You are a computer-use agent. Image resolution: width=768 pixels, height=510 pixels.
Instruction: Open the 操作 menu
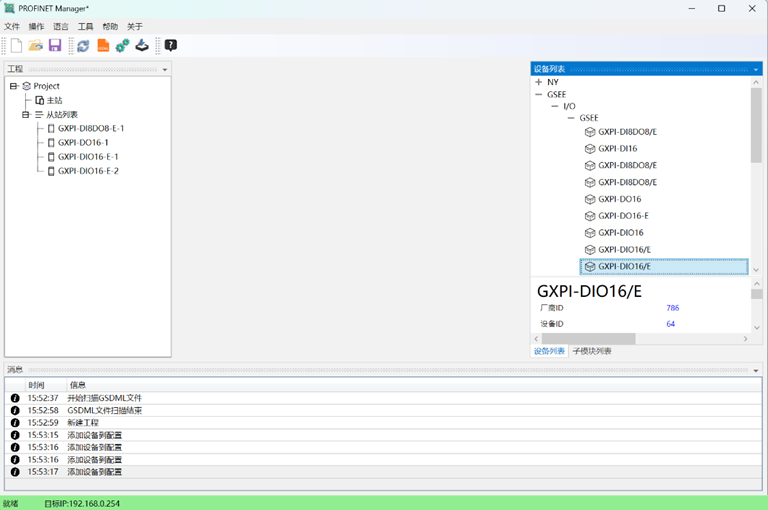pos(36,26)
